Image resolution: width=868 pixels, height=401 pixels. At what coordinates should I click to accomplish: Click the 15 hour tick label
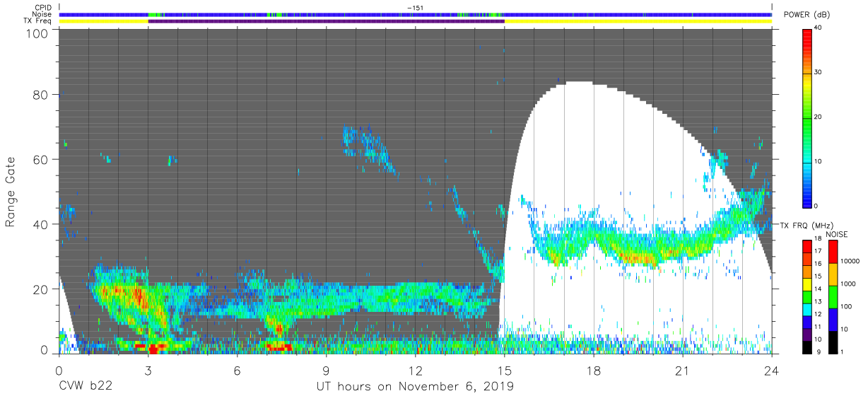(x=504, y=370)
